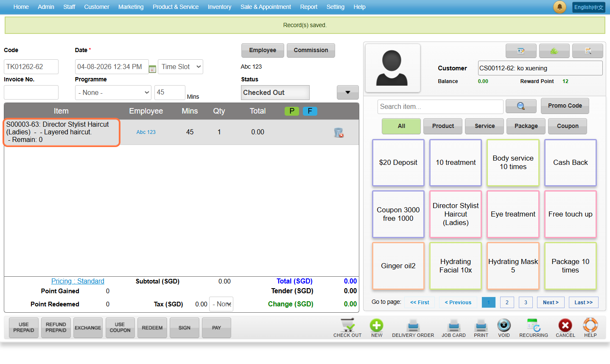The width and height of the screenshot is (610, 364).
Task: Open the Sale & Appointment menu
Action: 266,7
